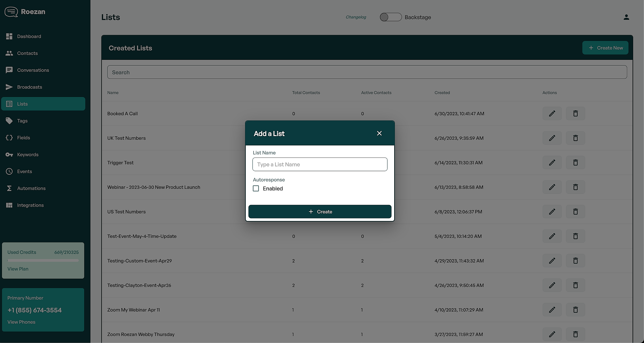The width and height of the screenshot is (644, 343).
Task: Go to Broadcasts in the sidebar
Action: tap(29, 87)
